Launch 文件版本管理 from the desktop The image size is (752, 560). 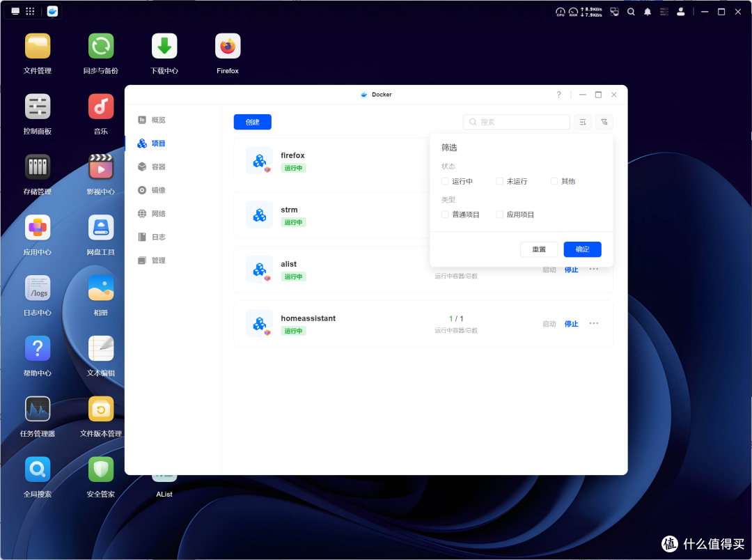click(x=101, y=409)
